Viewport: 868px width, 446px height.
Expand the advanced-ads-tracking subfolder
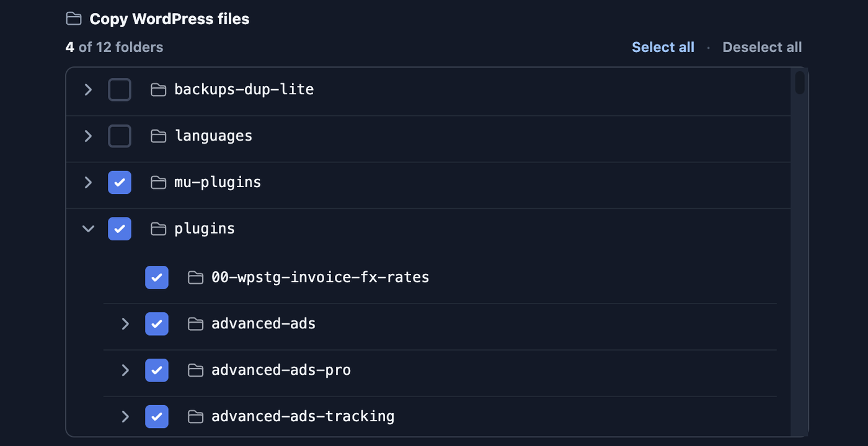(125, 417)
